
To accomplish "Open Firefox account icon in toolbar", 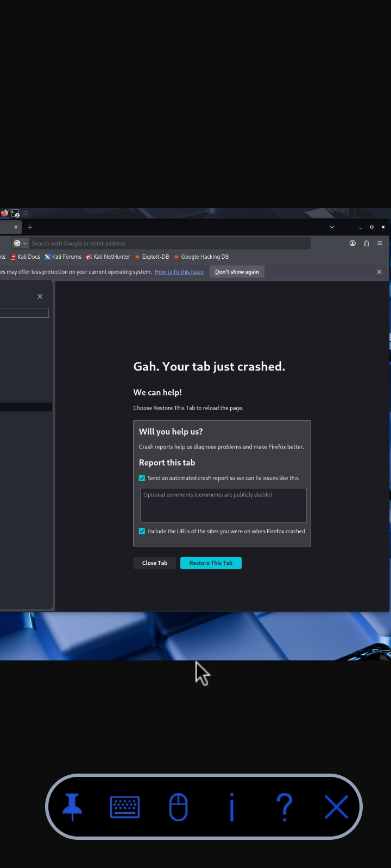I will pos(352,244).
